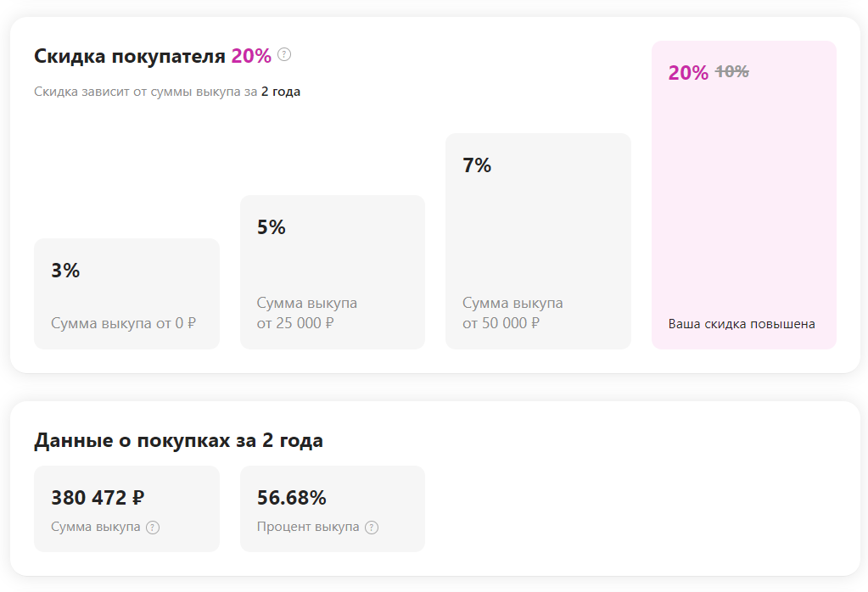
Task: Click the pink 20% raised discount card
Action: (x=744, y=195)
